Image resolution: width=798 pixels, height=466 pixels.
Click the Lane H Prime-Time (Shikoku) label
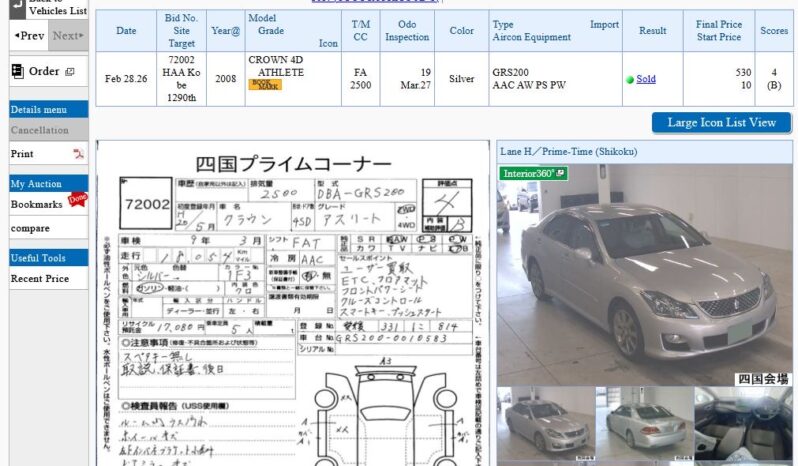pyautogui.click(x=568, y=152)
